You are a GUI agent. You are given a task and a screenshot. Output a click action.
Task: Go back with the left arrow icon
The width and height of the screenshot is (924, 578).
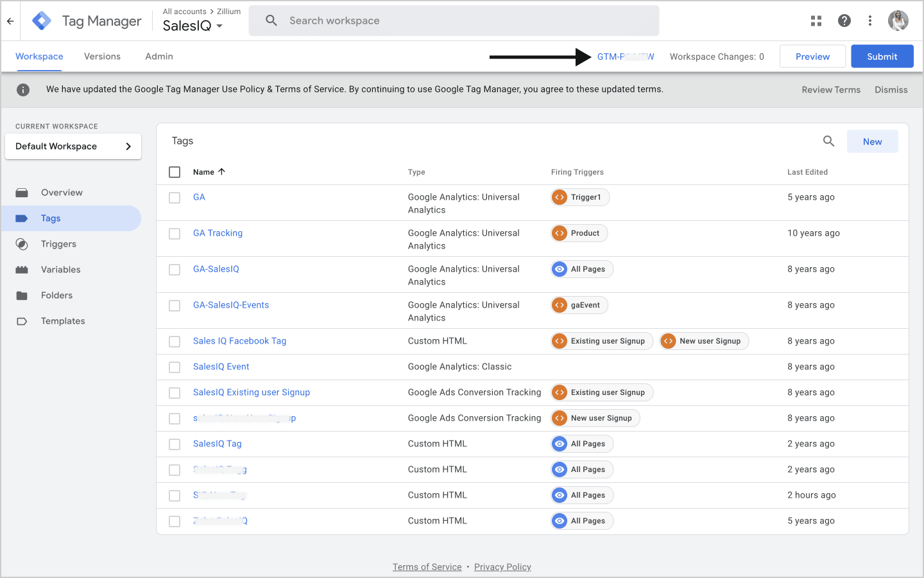10,21
